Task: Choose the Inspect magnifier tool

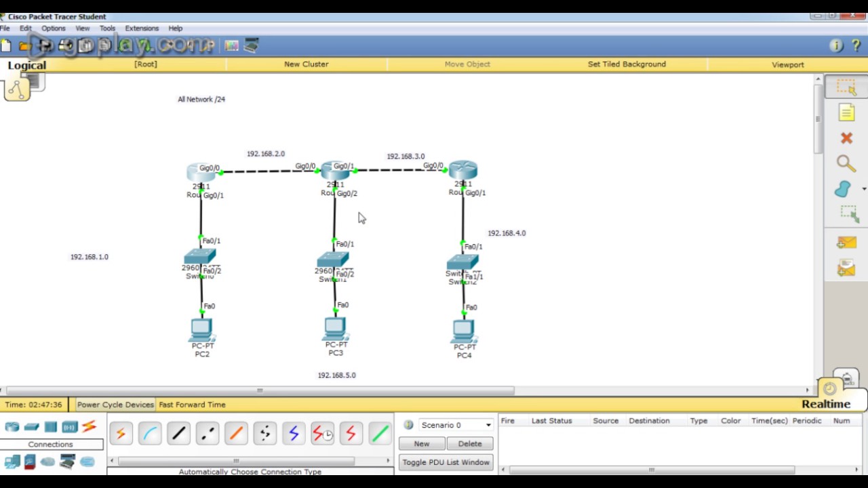Action: pyautogui.click(x=846, y=163)
